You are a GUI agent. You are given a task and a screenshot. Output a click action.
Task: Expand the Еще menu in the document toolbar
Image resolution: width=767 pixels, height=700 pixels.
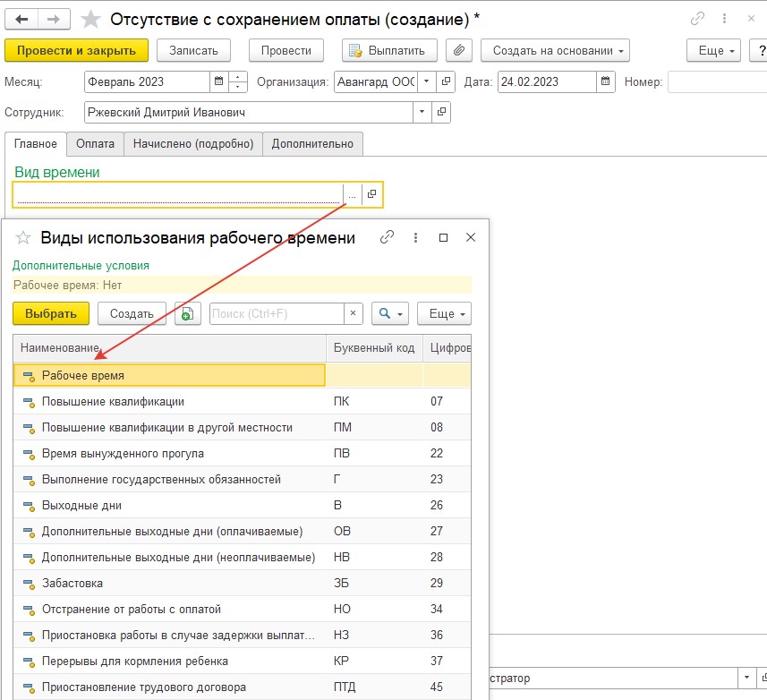713,50
